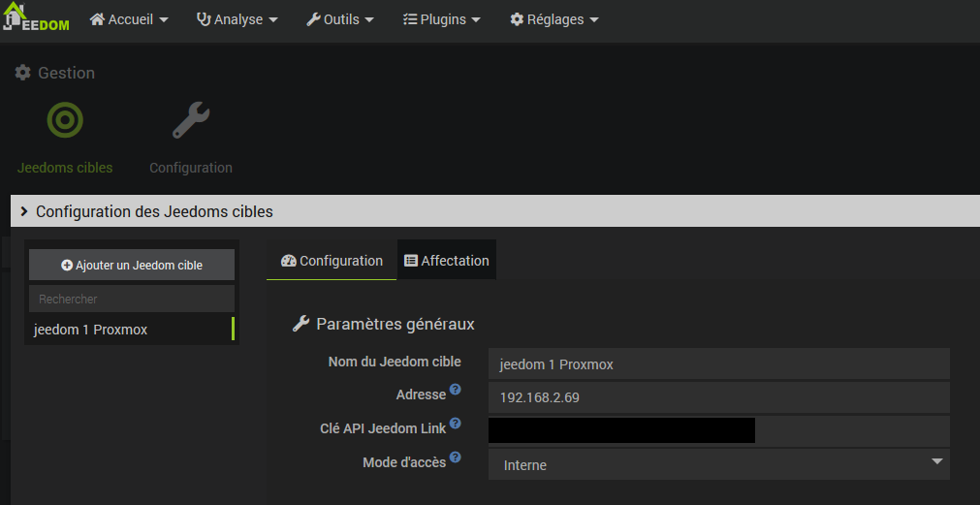Click the Mode d'accès help icon
Screen dimensions: 980x505
(x=455, y=457)
